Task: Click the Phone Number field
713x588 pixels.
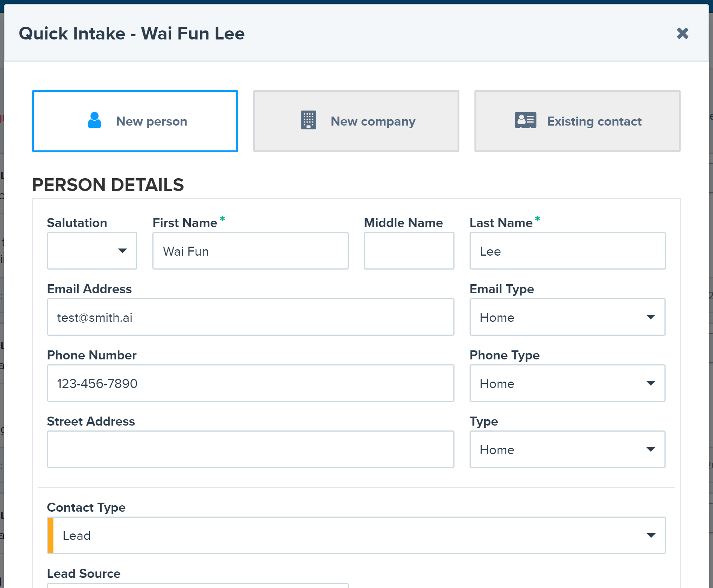Action: pyautogui.click(x=251, y=383)
